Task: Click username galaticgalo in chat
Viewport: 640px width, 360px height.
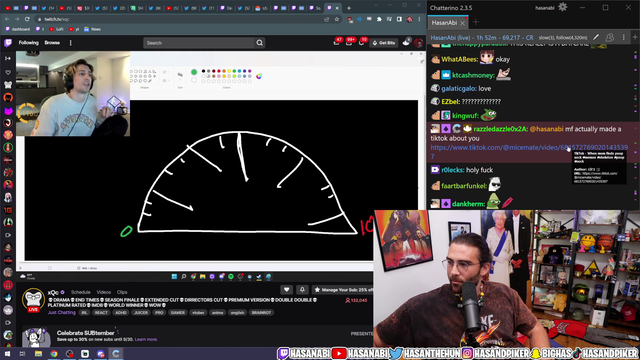Action: [x=458, y=89]
